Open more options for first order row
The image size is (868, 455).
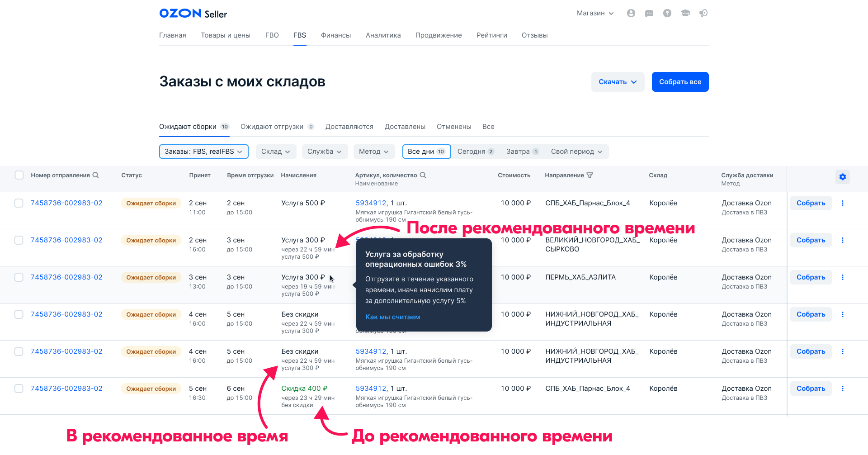point(843,203)
